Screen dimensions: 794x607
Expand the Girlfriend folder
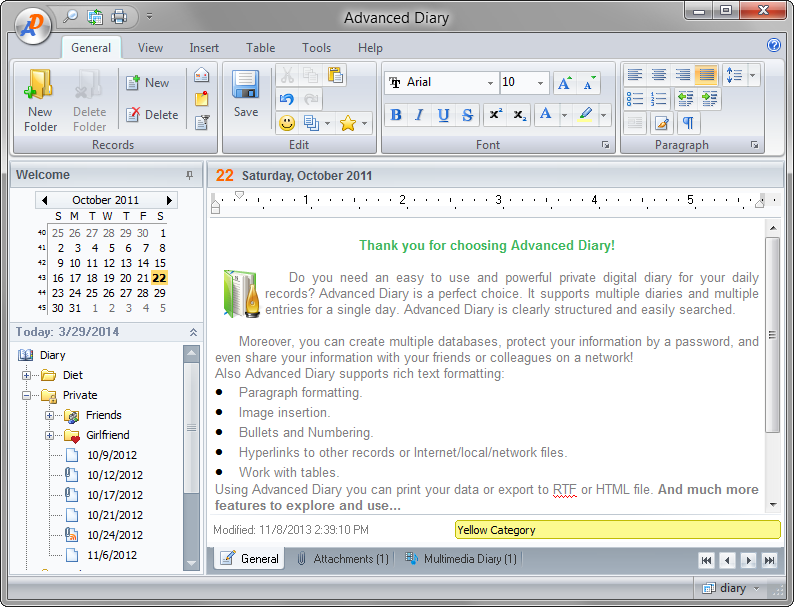49,435
